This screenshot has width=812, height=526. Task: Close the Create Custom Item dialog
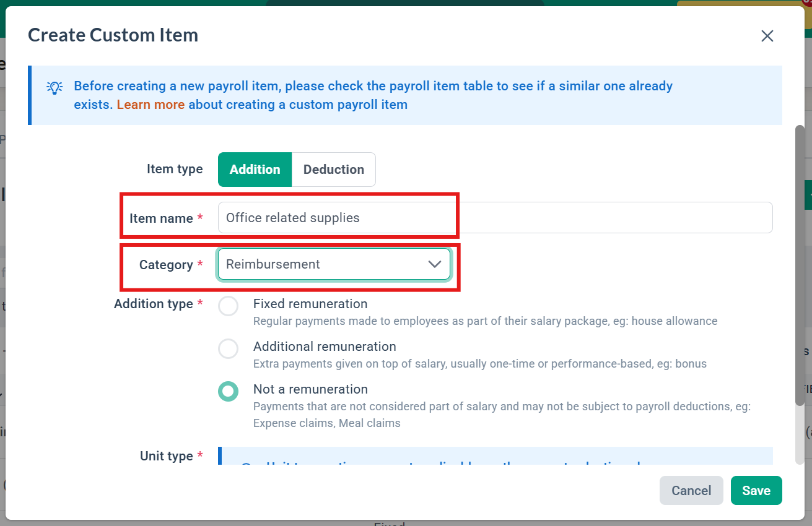767,36
